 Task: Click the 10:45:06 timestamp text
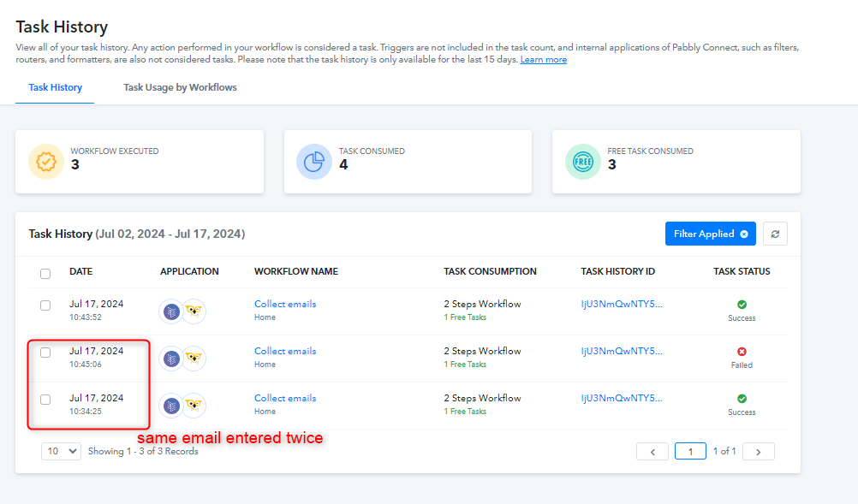86,364
